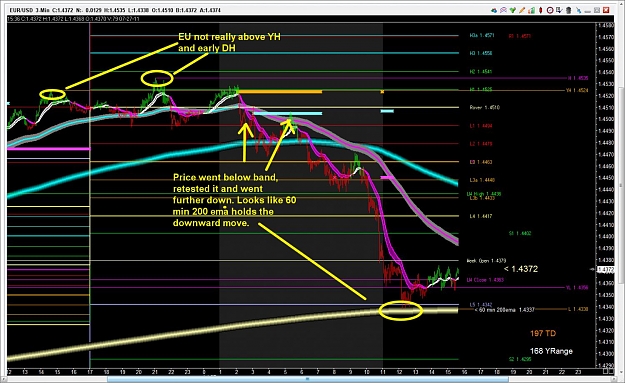Click the H3 1.4556 level label
This screenshot has height=383, width=625.
coord(481,53)
